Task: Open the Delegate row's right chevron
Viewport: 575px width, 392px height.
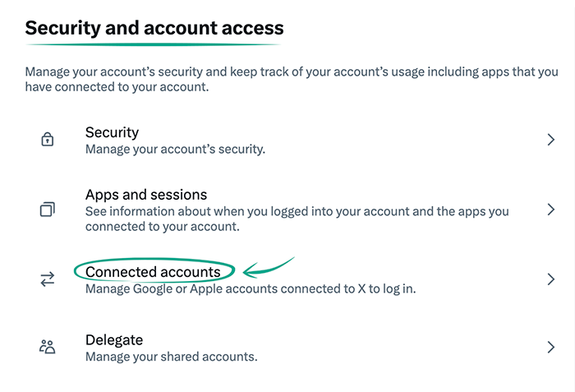Action: tap(551, 348)
